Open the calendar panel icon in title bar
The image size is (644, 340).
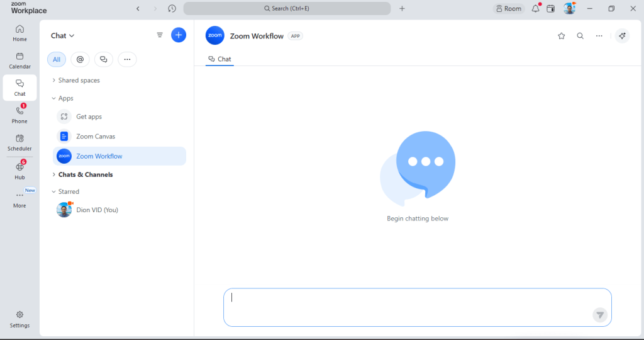click(x=551, y=9)
